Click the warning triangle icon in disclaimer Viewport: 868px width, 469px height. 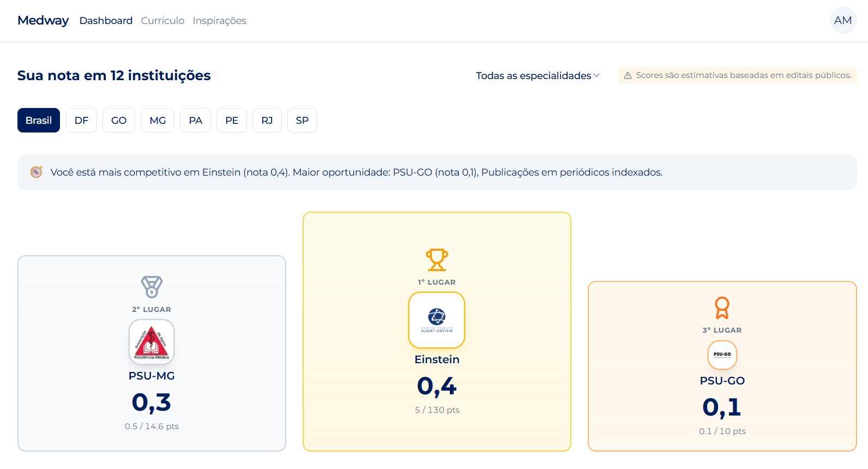click(x=628, y=76)
